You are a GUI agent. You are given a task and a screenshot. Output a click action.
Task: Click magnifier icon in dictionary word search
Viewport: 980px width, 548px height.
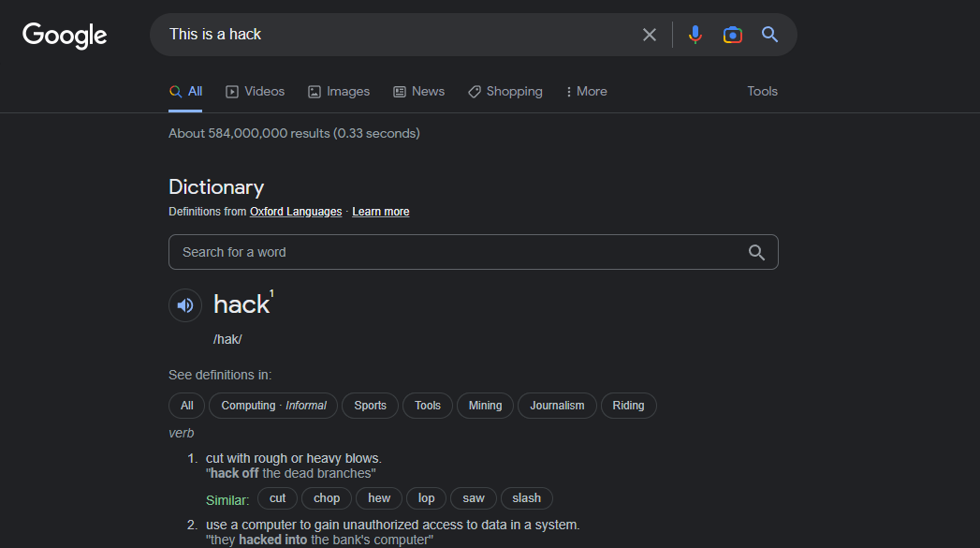point(756,252)
